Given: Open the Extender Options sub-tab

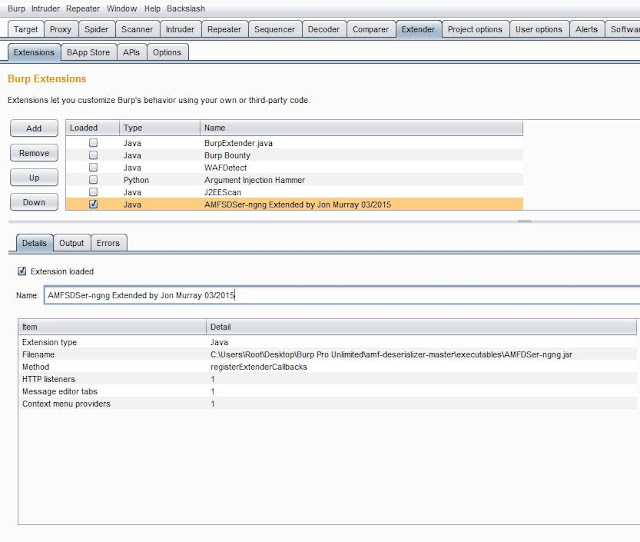Looking at the screenshot, I should pos(167,52).
